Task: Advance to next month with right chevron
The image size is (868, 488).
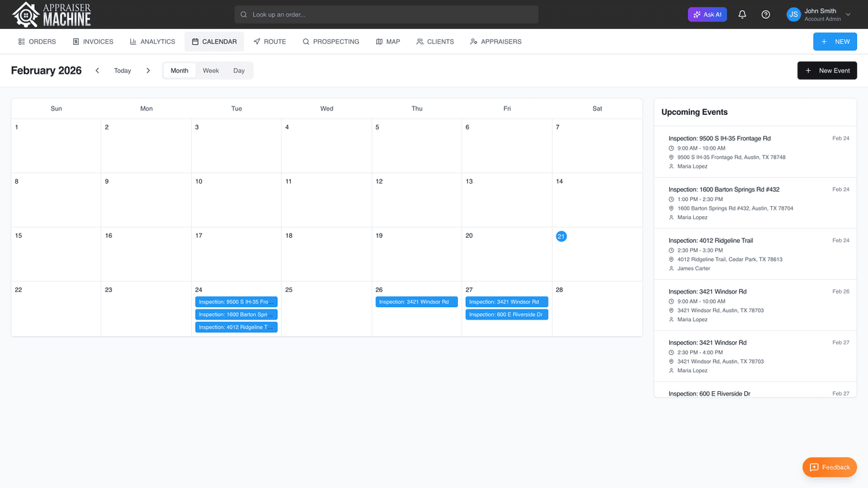Action: coord(148,70)
